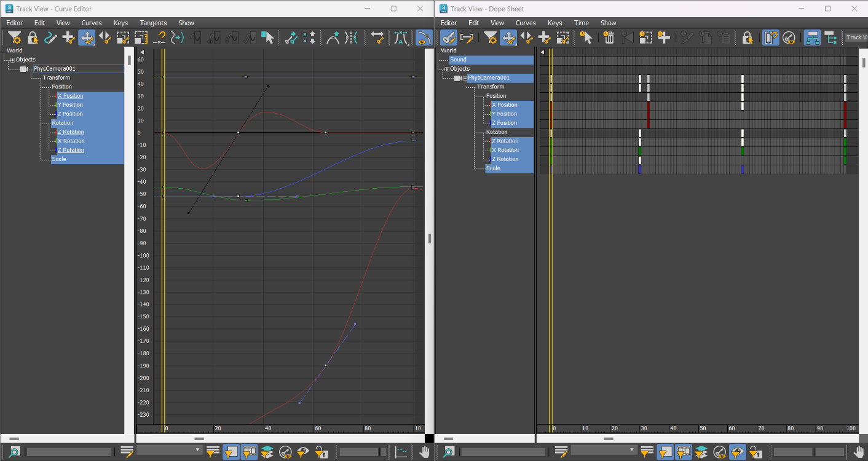Collapse PhysCamera001 node in Dope Sheet tree
The width and height of the screenshot is (868, 461).
pos(464,78)
